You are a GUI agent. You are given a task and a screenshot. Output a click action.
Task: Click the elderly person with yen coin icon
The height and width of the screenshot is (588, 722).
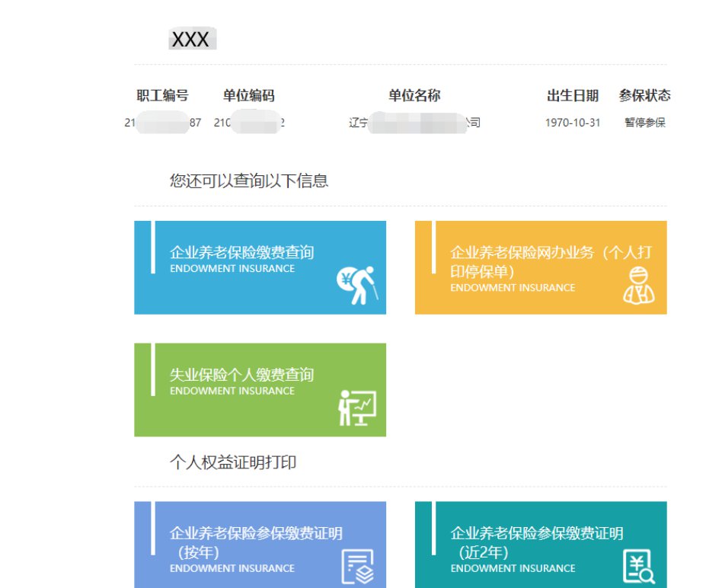[356, 286]
